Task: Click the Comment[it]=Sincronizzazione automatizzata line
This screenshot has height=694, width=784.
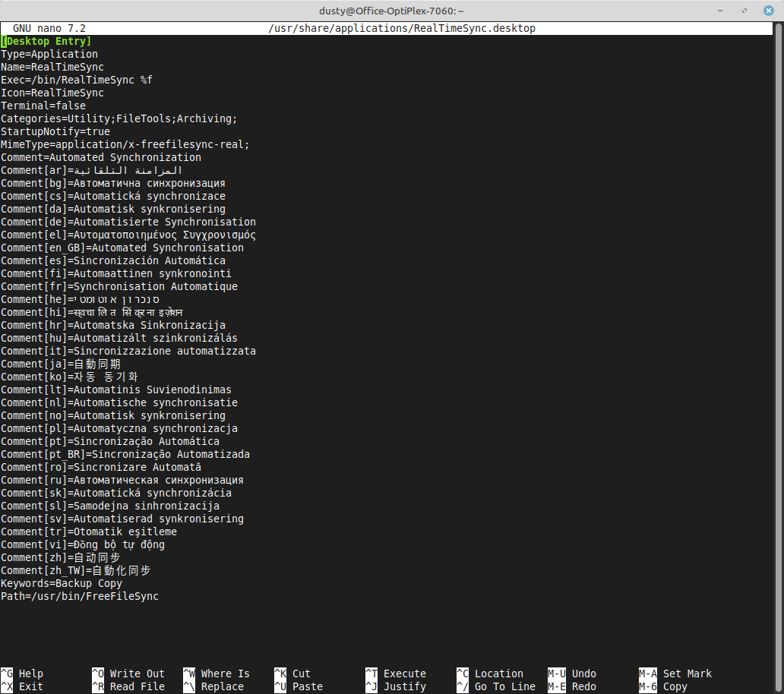Action: (x=128, y=351)
